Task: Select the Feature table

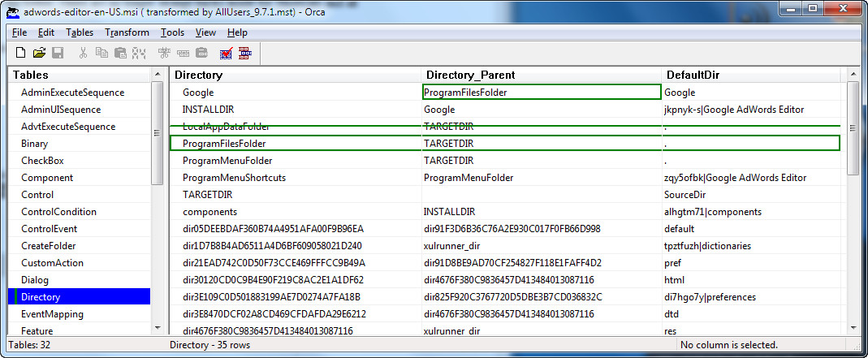Action: (x=37, y=331)
